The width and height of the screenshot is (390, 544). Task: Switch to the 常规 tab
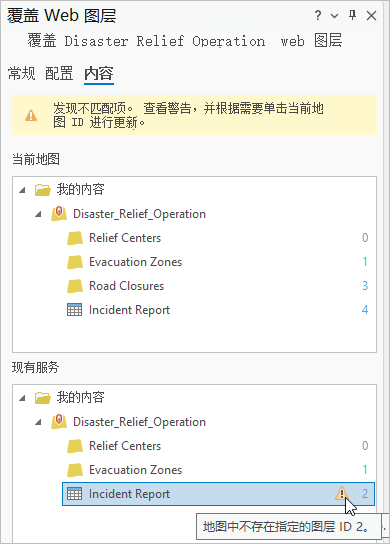(22, 74)
